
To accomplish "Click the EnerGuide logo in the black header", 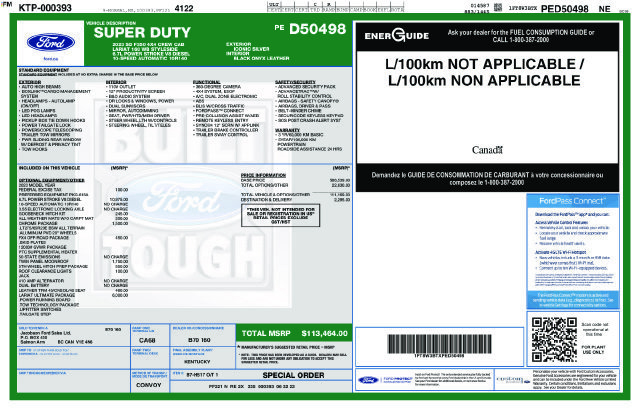I will click(x=397, y=36).
